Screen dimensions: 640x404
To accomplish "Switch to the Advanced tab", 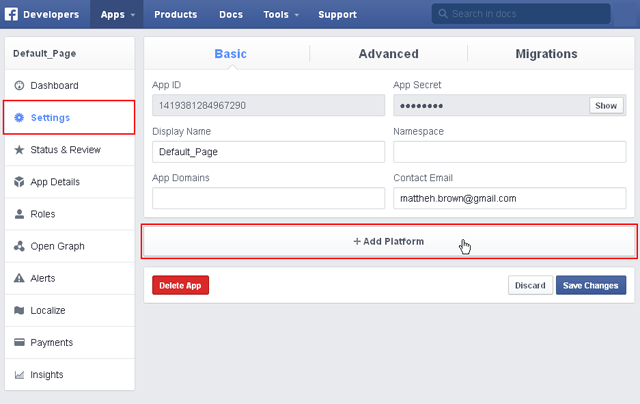I will (389, 54).
